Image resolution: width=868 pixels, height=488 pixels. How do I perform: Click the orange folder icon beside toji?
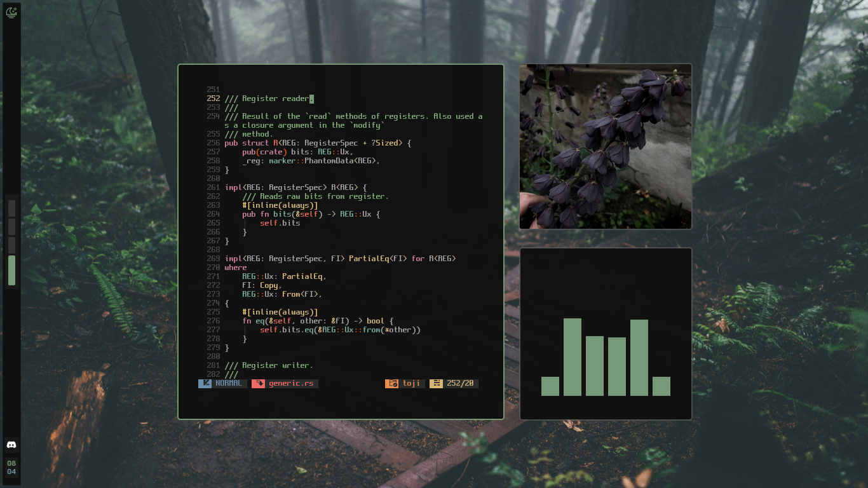point(392,384)
